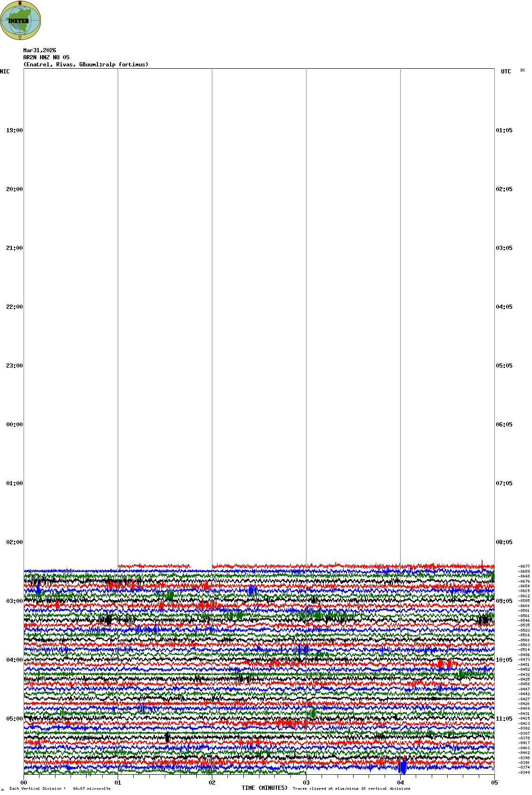The image size is (532, 795).
Task: Select the 19:00 local time label
Action: (x=14, y=130)
